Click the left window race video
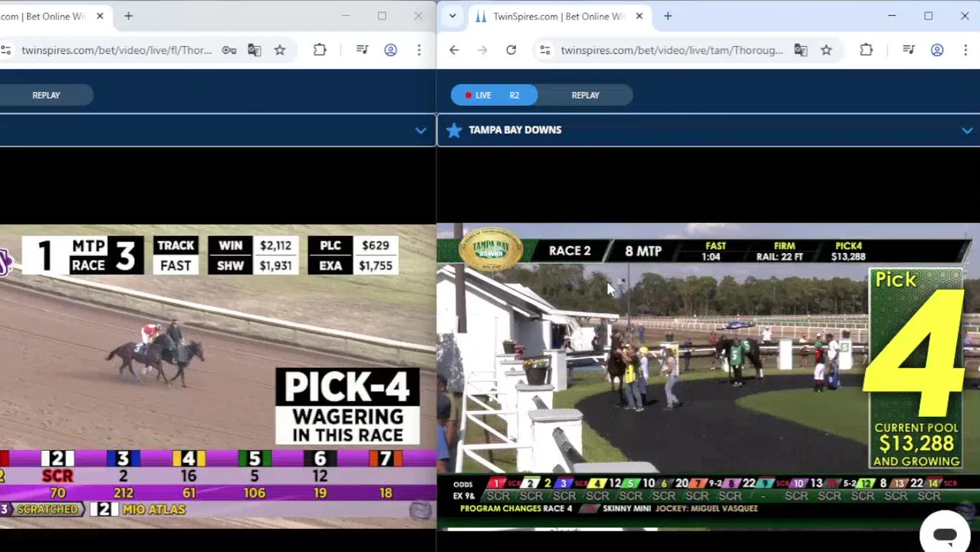This screenshot has height=552, width=980. [218, 376]
